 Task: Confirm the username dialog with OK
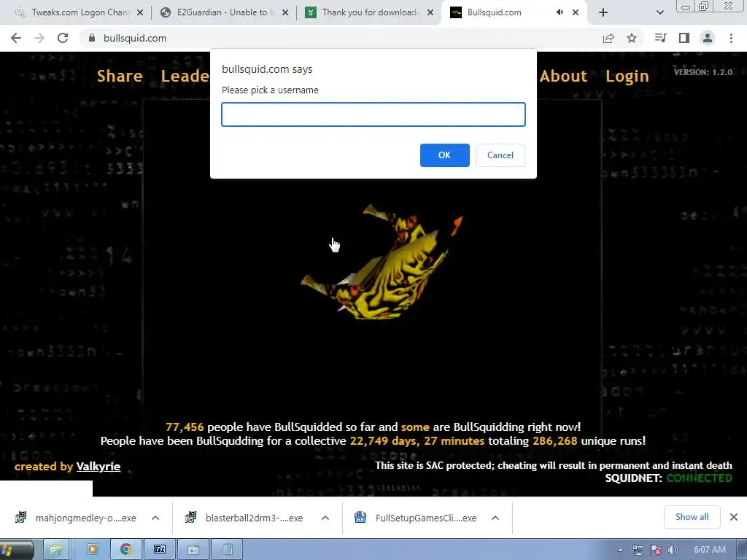pyautogui.click(x=444, y=155)
